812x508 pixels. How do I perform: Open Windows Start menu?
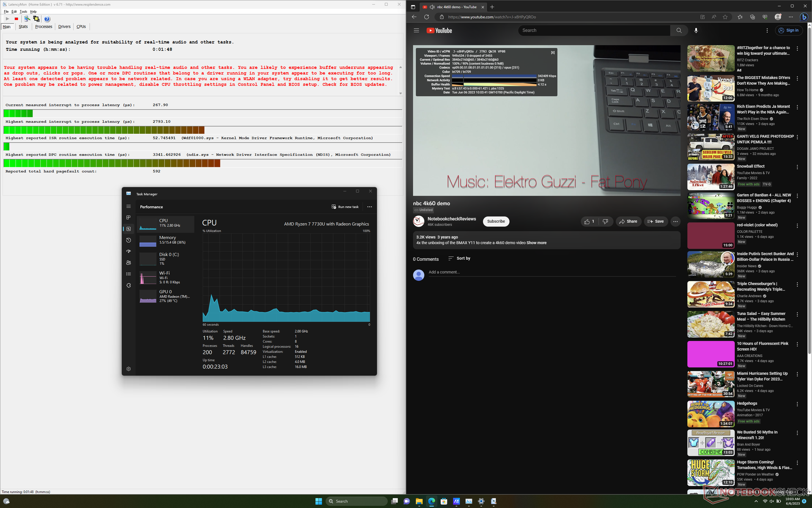click(319, 501)
